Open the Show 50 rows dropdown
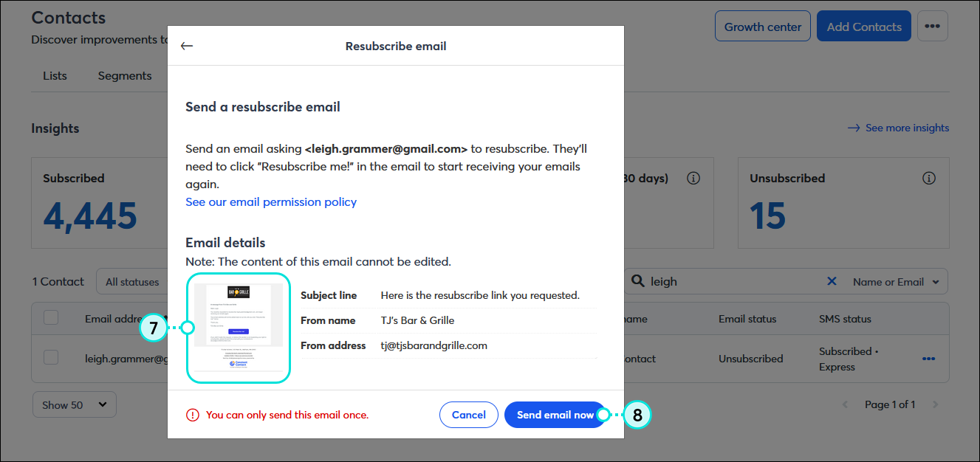The width and height of the screenshot is (980, 462). (75, 404)
